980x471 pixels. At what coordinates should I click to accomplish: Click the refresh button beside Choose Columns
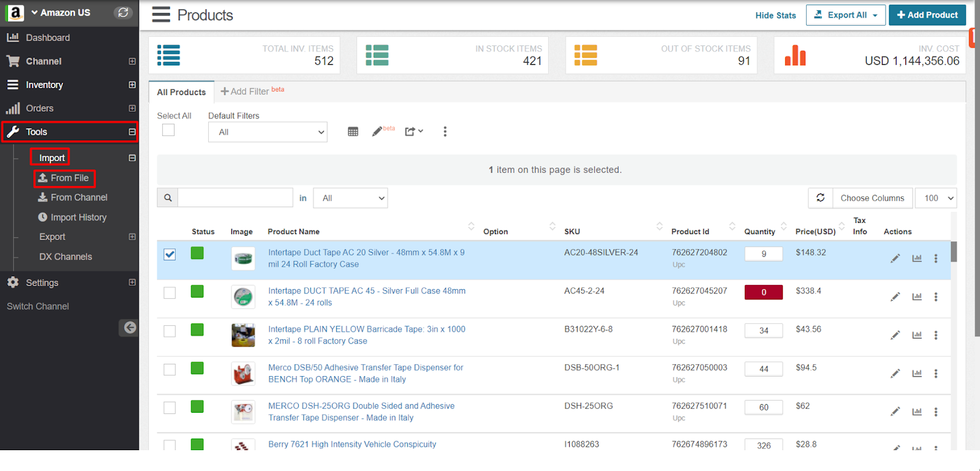[x=820, y=198]
